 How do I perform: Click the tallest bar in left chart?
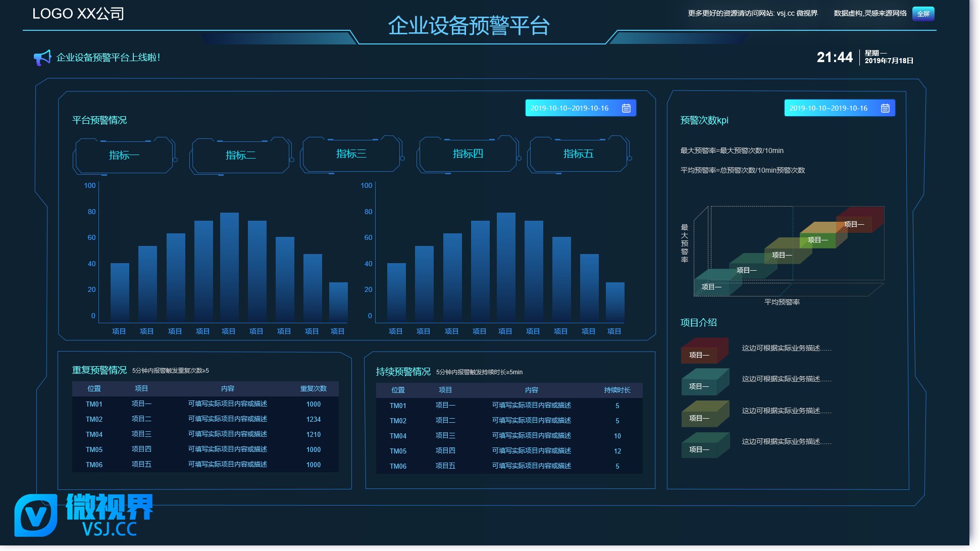pos(229,267)
